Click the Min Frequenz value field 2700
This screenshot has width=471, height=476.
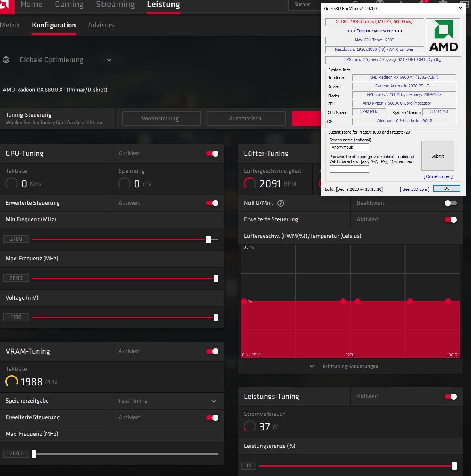[x=16, y=239]
